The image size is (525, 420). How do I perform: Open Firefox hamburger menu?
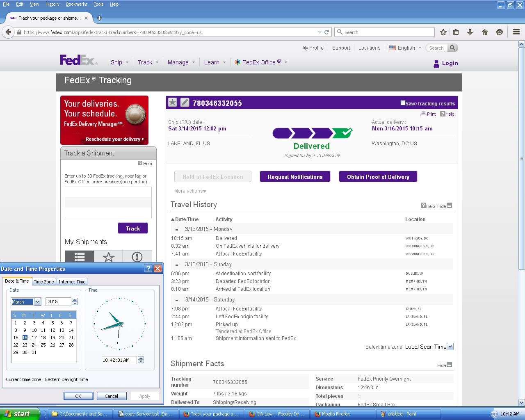tap(516, 32)
